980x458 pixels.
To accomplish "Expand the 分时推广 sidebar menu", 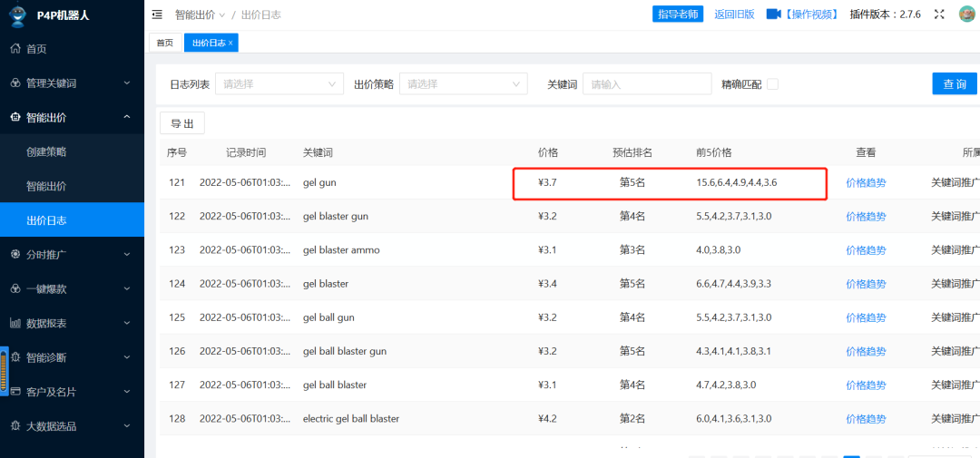I will [127, 254].
